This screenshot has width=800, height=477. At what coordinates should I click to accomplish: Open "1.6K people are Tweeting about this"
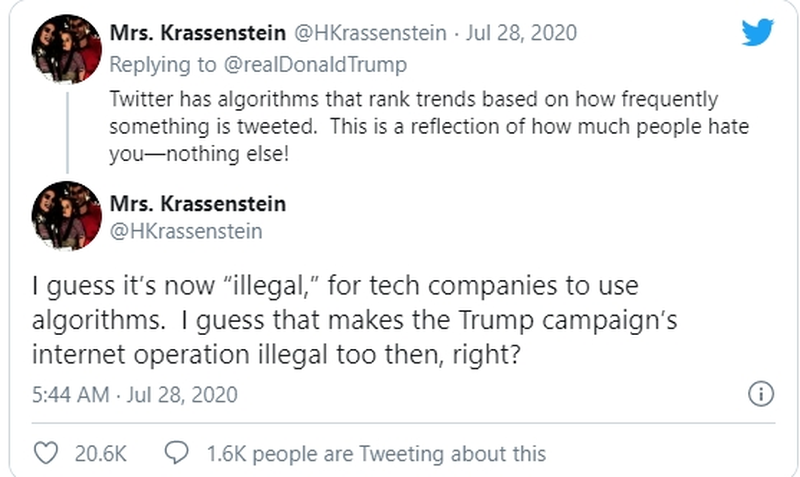coord(376,453)
